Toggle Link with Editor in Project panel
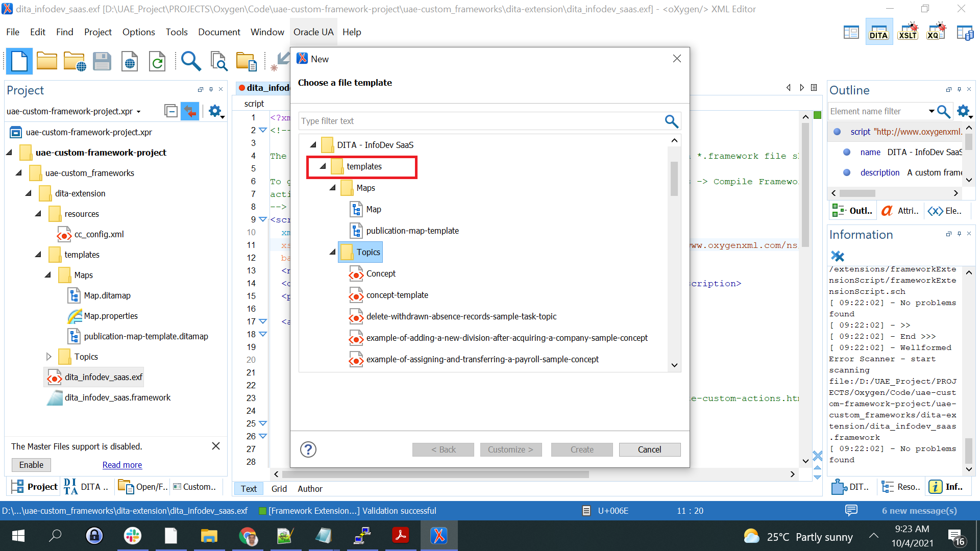This screenshot has height=551, width=980. (x=190, y=111)
